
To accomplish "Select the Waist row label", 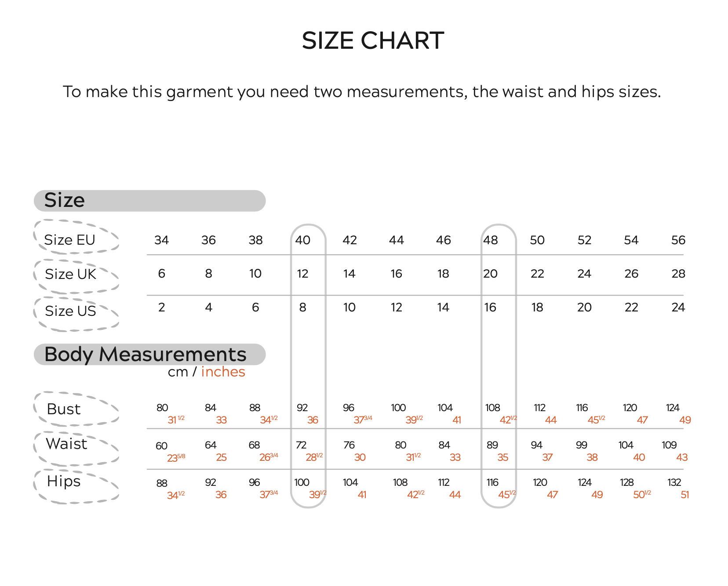I will pyautogui.click(x=66, y=444).
